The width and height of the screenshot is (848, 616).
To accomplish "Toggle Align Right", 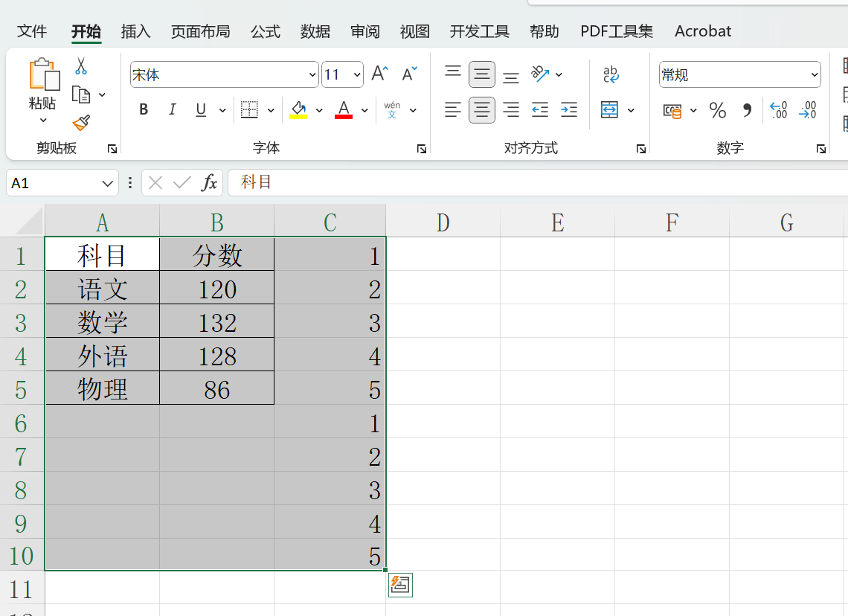I will 510,110.
